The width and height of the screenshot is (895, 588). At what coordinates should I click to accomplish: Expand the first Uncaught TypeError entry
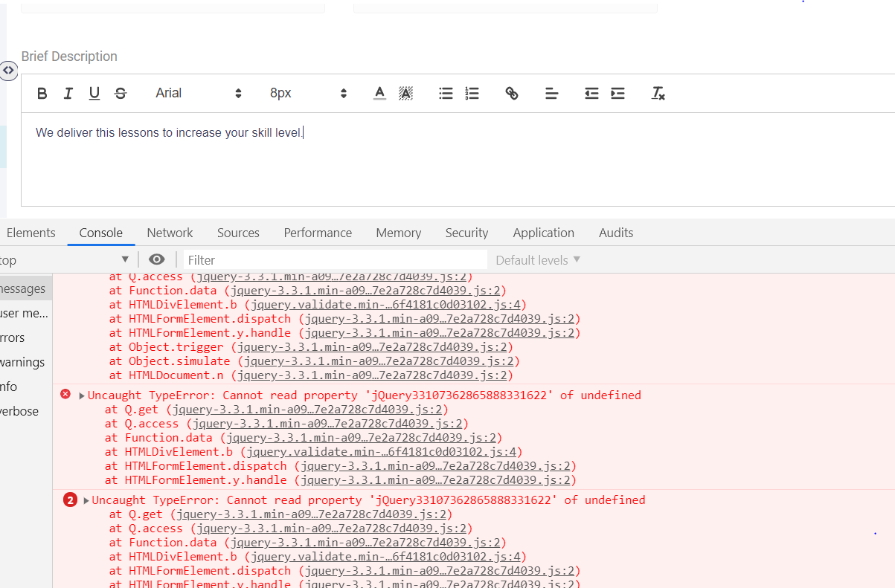82,395
